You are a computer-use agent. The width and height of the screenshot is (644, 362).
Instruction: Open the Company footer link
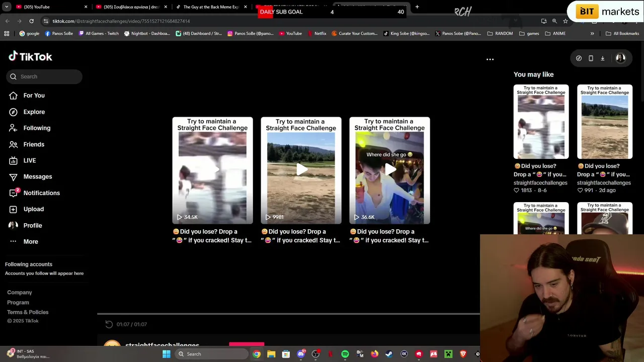[20, 292]
